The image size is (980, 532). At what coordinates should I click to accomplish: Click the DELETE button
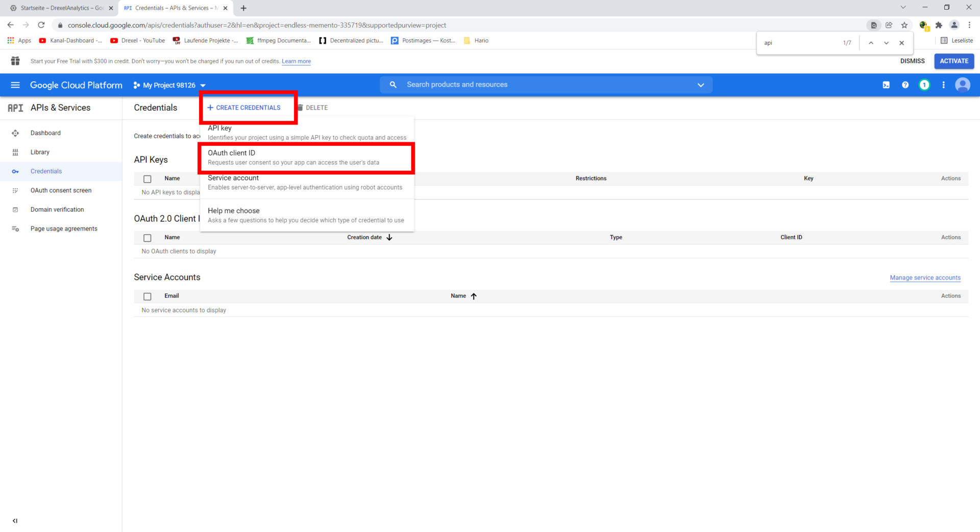312,108
